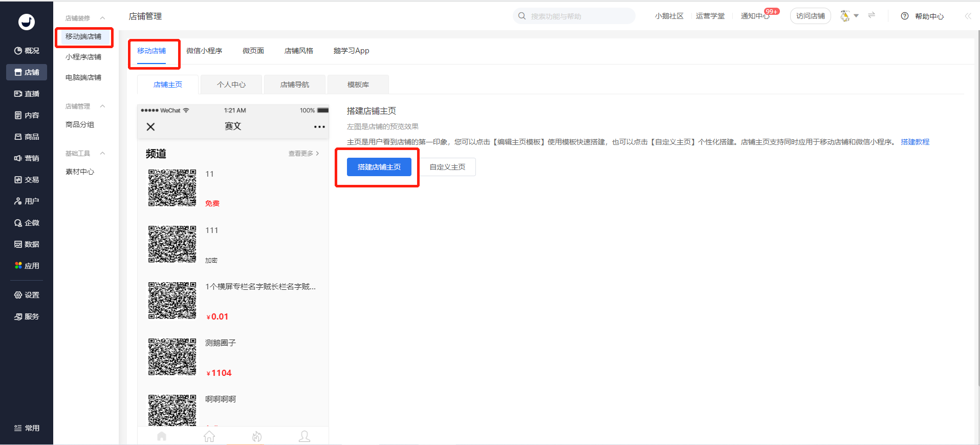Switch to the 鹅学习App tab
Screen dimensions: 980x445
point(351,51)
